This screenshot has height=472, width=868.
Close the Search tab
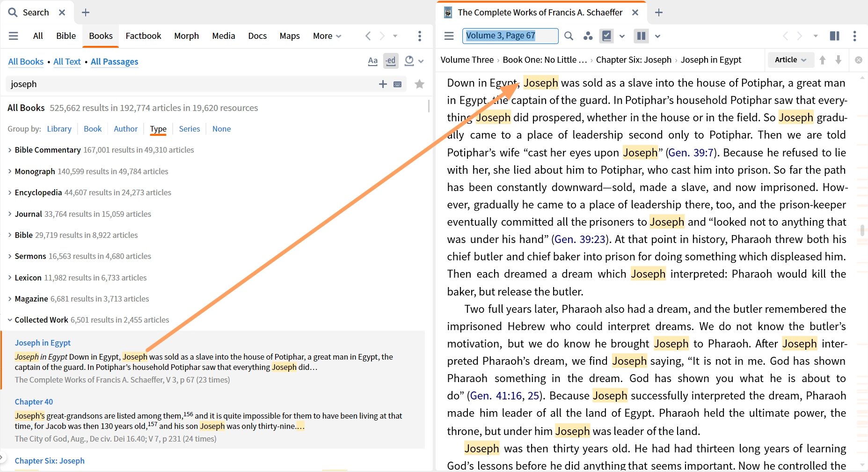tap(62, 13)
